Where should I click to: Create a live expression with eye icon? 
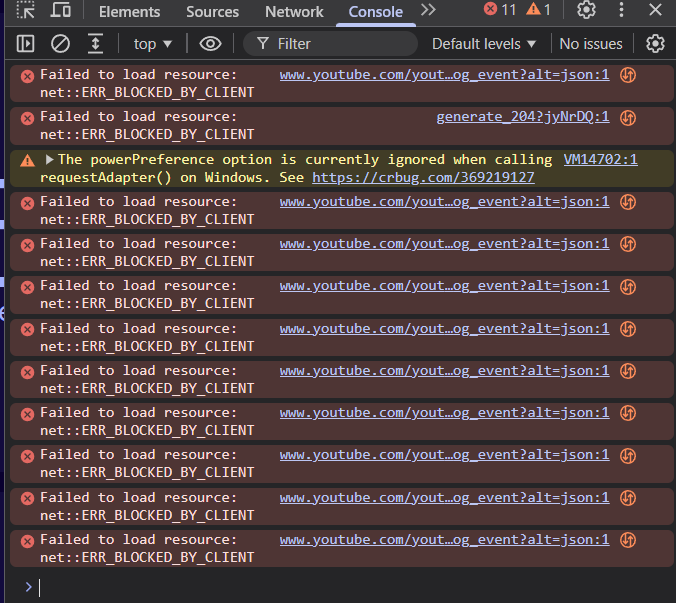[x=210, y=44]
